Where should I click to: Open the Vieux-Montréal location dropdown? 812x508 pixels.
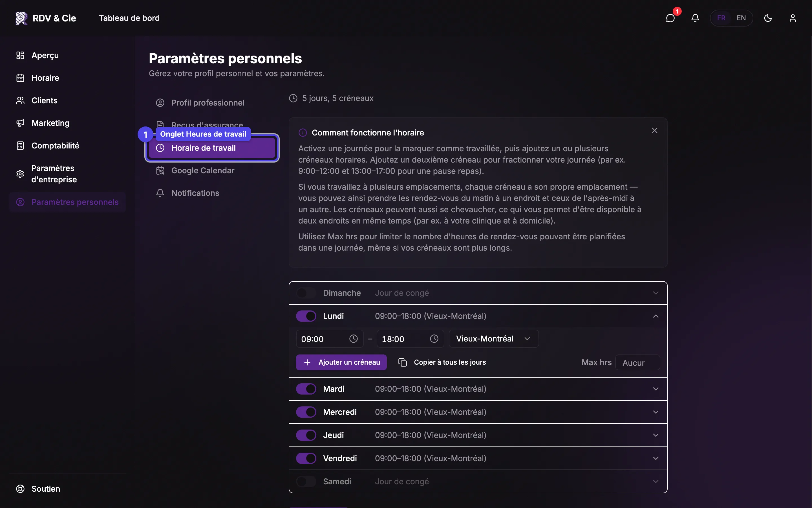coord(494,339)
